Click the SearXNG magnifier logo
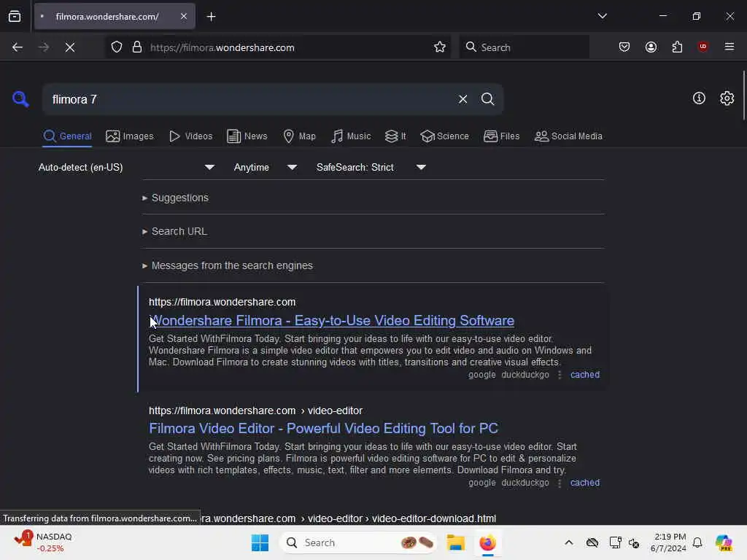747x560 pixels. coord(20,99)
